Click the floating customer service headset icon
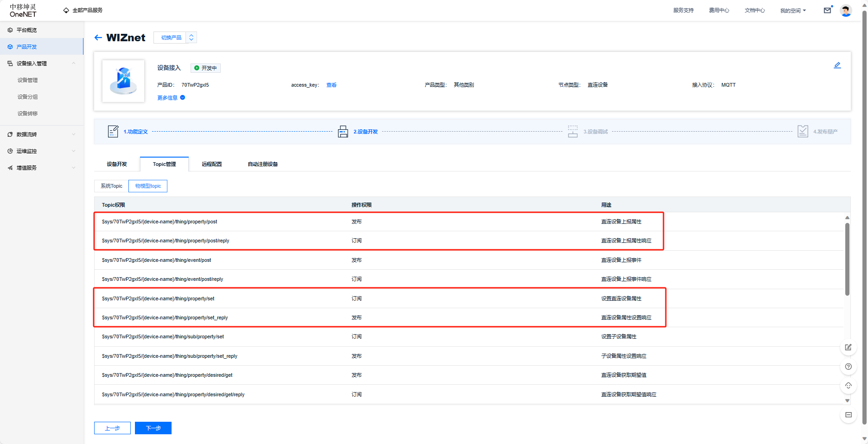 tap(848, 386)
